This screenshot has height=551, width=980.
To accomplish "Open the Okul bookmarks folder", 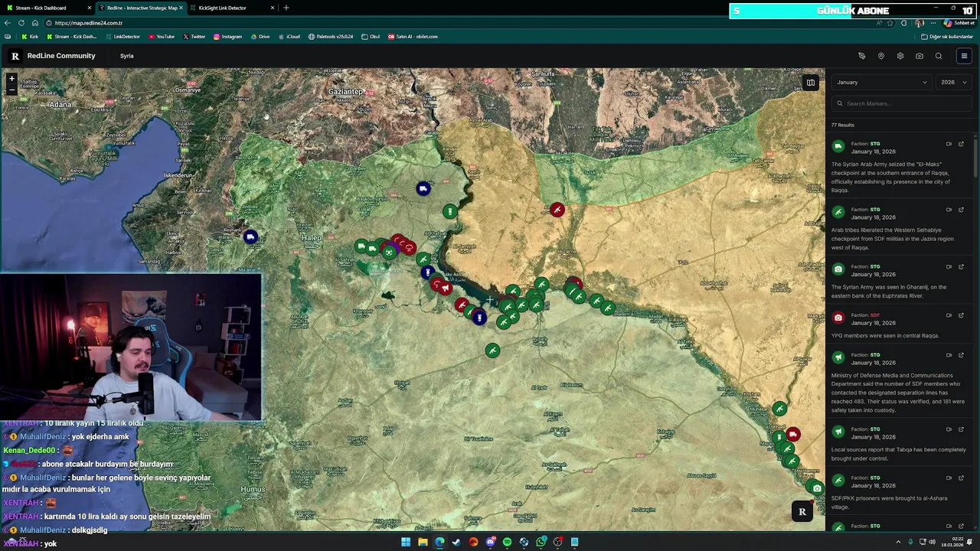I will tap(371, 37).
